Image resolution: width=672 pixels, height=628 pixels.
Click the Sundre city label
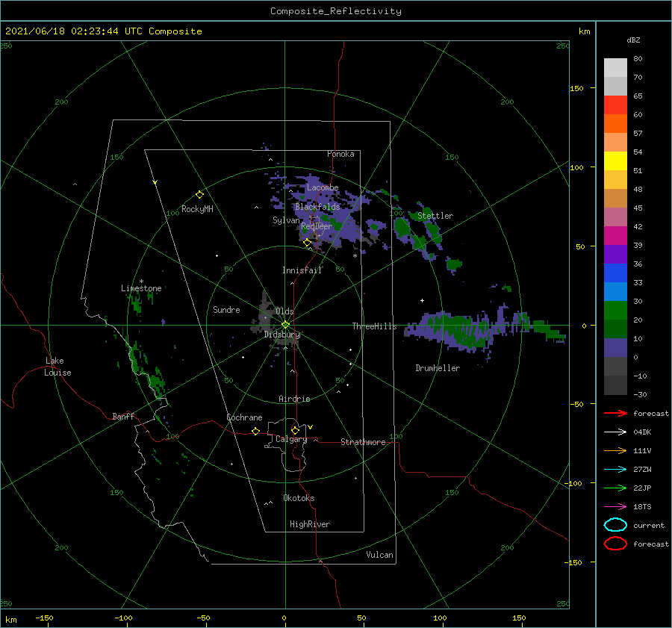pos(226,309)
